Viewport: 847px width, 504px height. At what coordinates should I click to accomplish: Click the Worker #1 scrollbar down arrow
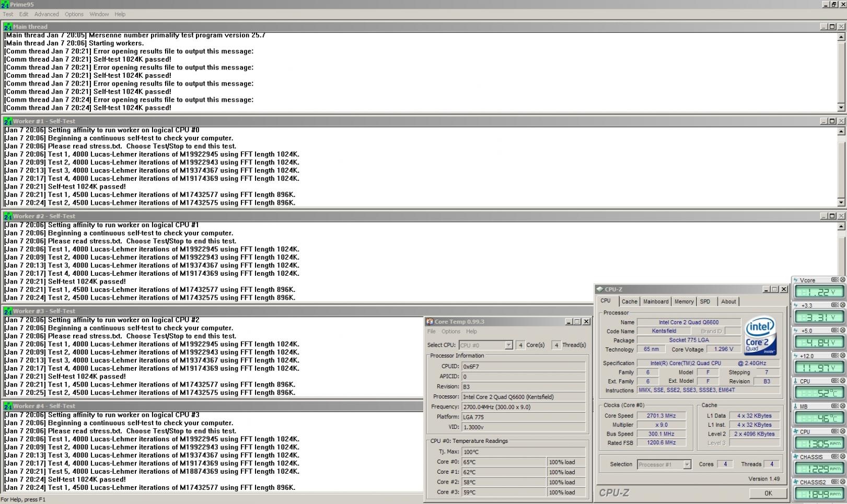841,203
